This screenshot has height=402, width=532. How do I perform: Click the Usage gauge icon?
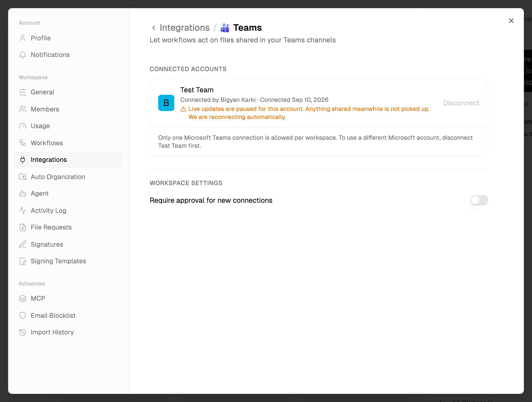click(x=23, y=126)
